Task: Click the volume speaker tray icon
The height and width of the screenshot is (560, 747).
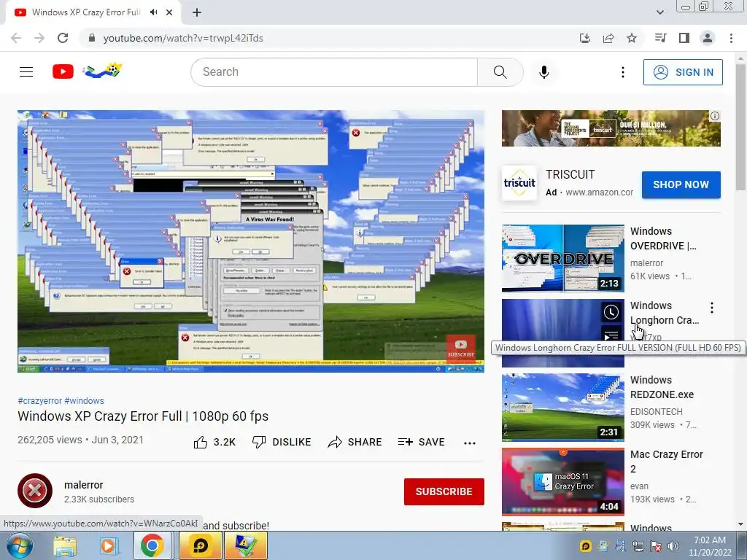Action: (673, 546)
